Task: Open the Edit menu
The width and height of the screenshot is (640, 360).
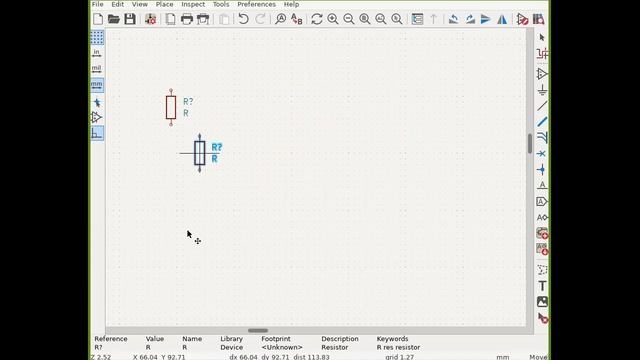Action: tap(118, 4)
